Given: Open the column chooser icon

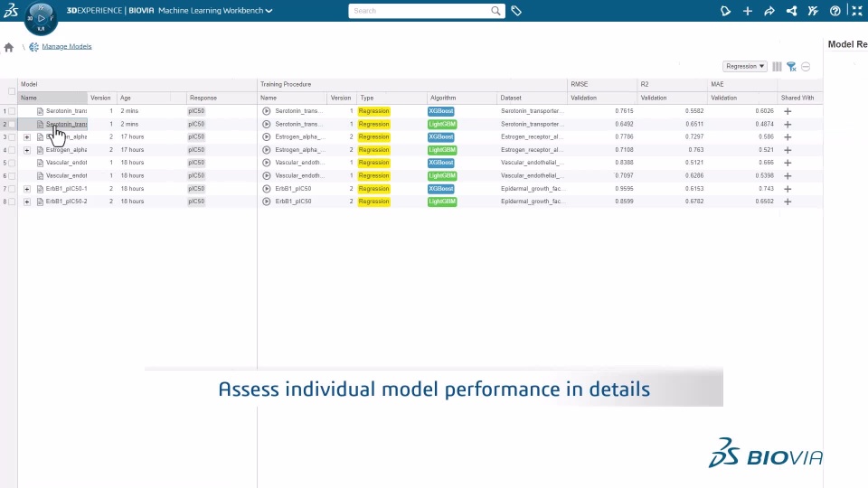Looking at the screenshot, I should [x=778, y=66].
